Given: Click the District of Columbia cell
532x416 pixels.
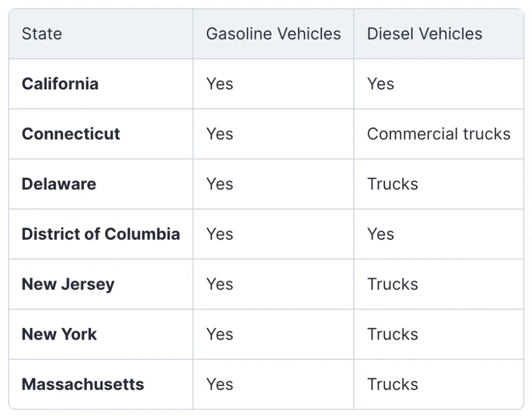Looking at the screenshot, I should click(101, 234).
